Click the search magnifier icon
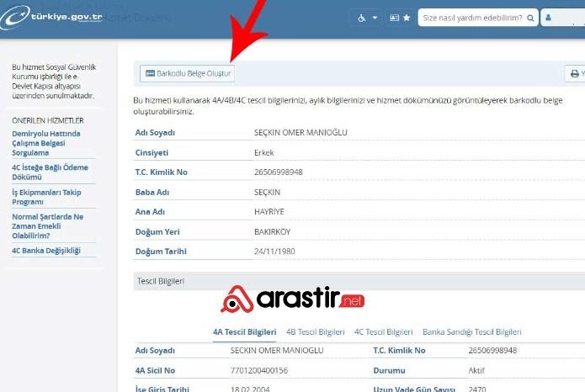Screen dimensions: 585x392 pos(530,18)
